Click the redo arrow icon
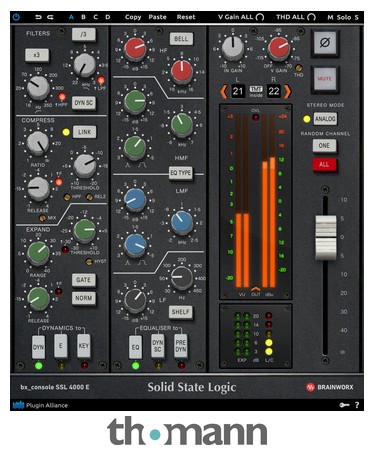 tap(50, 17)
